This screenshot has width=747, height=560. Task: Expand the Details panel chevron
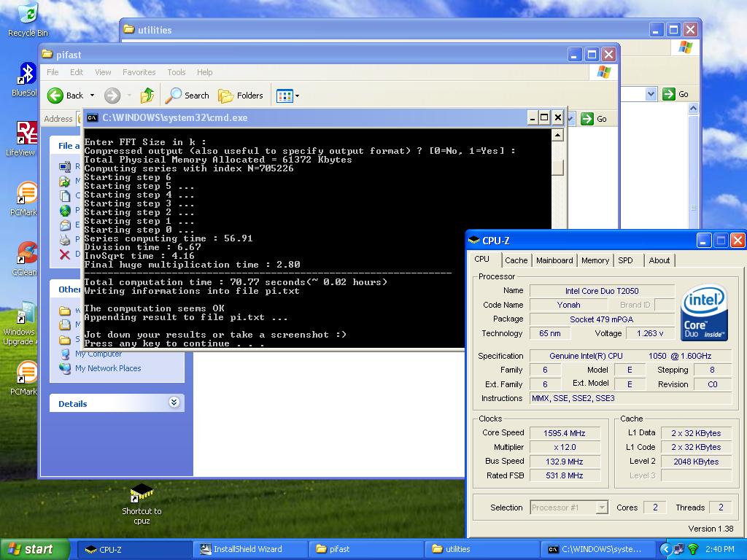tap(174, 402)
